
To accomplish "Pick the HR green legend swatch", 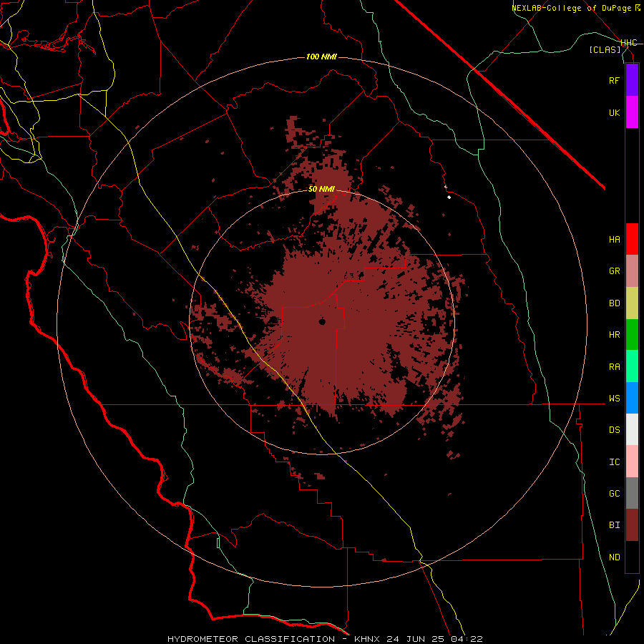I will [x=632, y=335].
